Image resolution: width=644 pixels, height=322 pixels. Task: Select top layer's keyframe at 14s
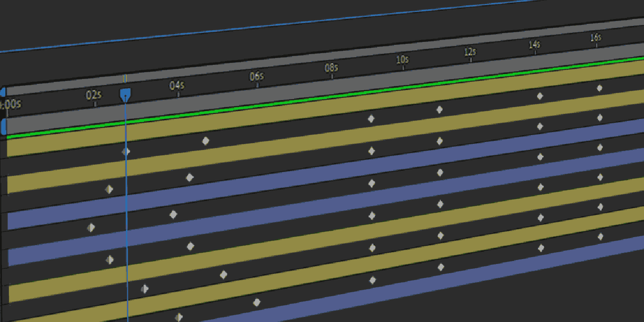[x=540, y=96]
